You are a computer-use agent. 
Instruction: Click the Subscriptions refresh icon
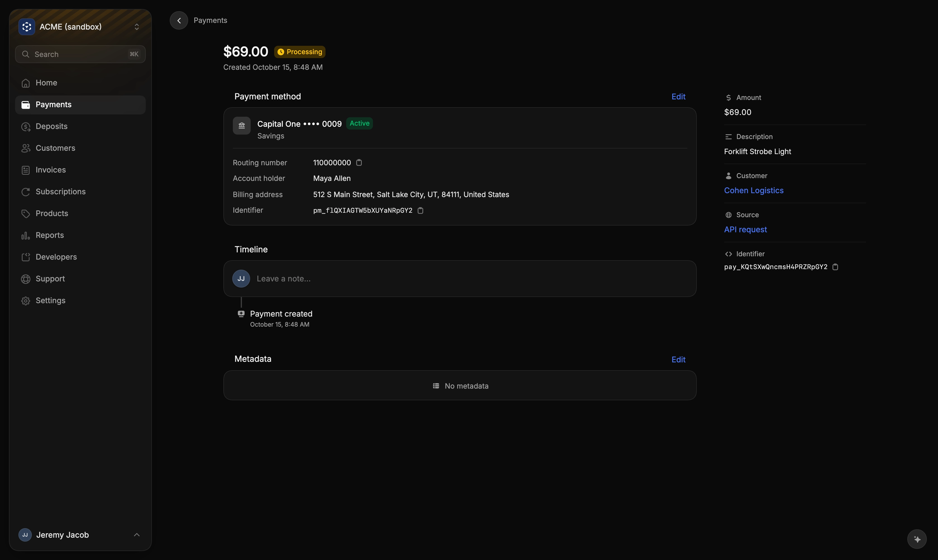click(26, 192)
